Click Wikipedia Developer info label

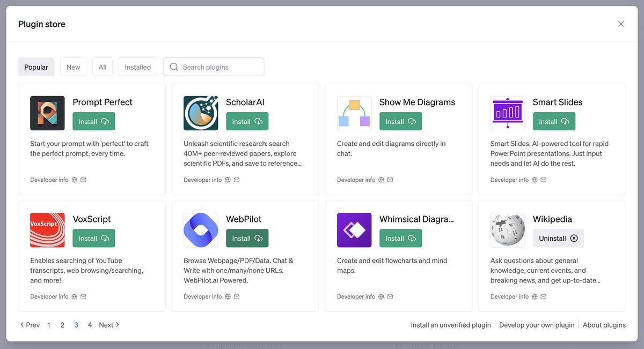pos(510,297)
